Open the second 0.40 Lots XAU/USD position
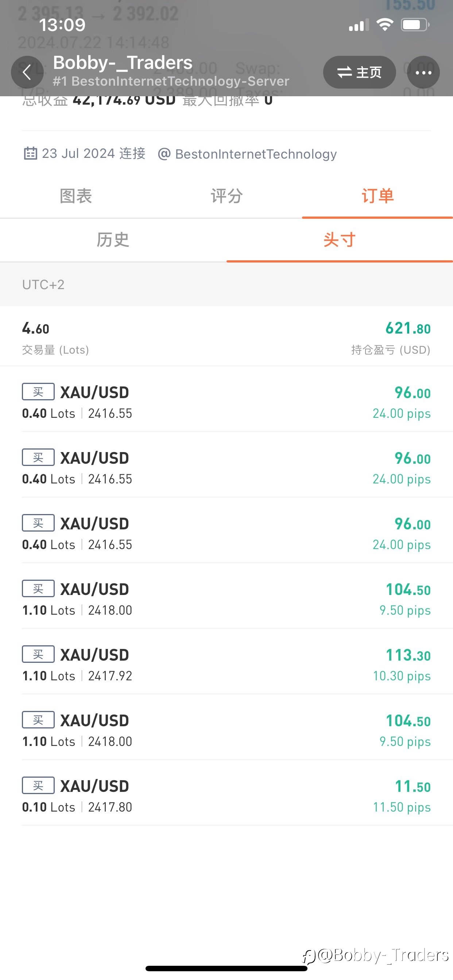Screen dimensions: 453x980 226,465
